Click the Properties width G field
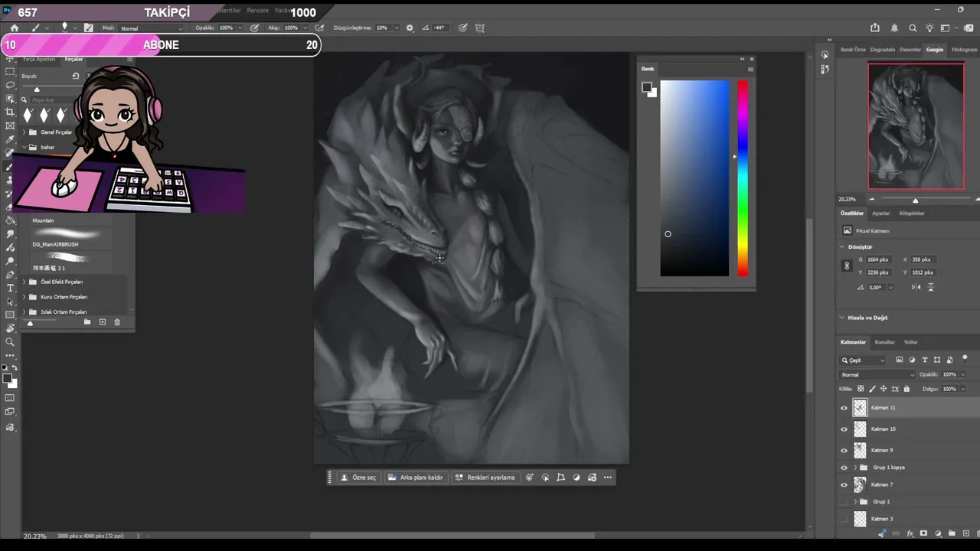 [878, 259]
